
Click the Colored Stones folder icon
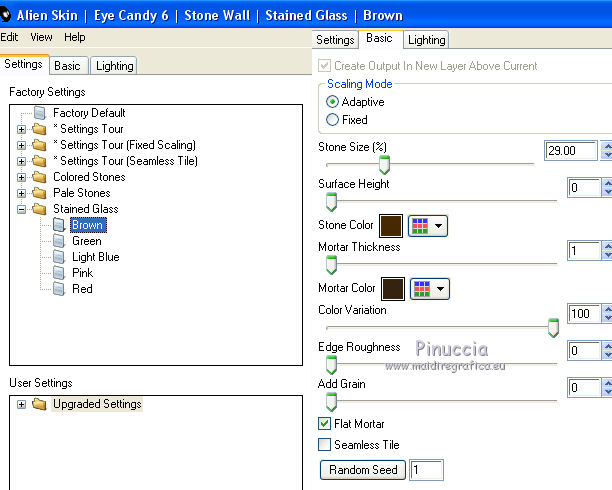point(39,177)
